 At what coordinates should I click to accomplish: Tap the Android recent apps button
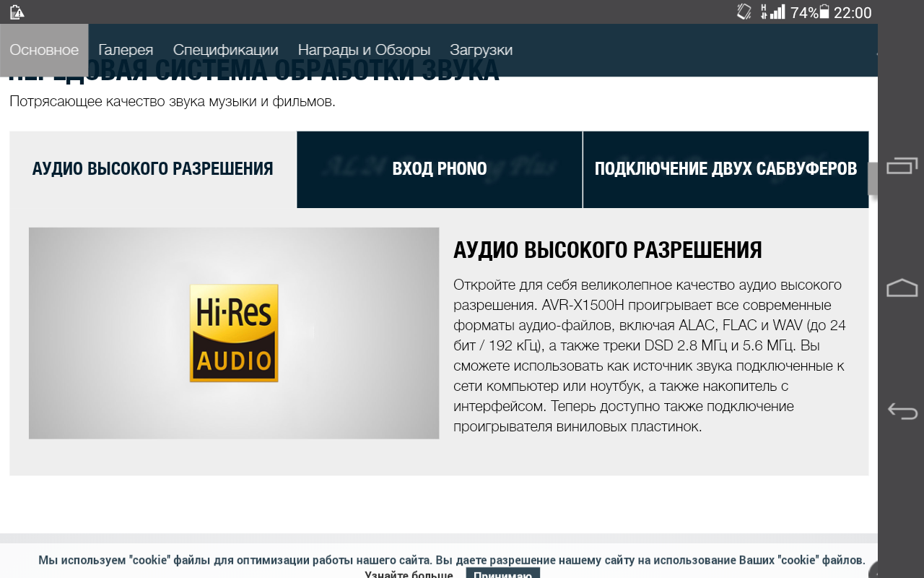point(902,165)
